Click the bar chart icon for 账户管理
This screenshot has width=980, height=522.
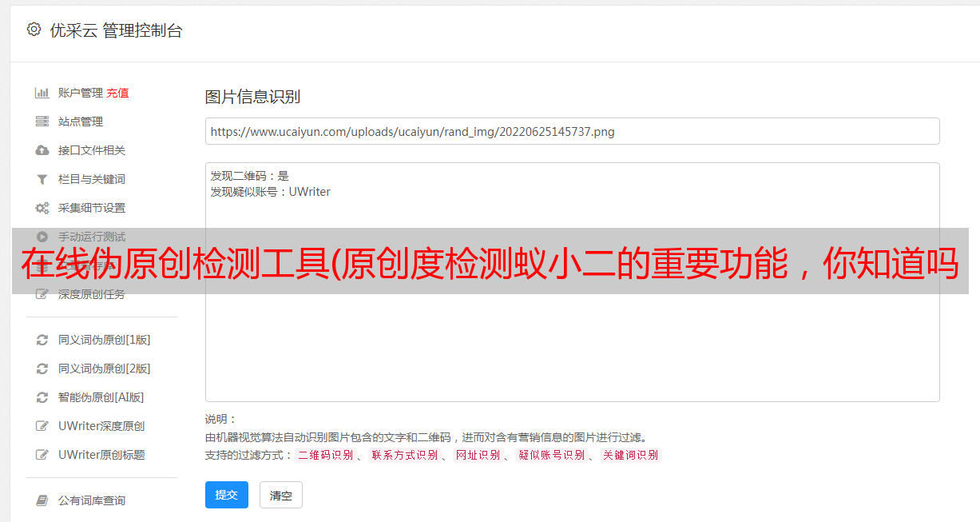point(42,93)
